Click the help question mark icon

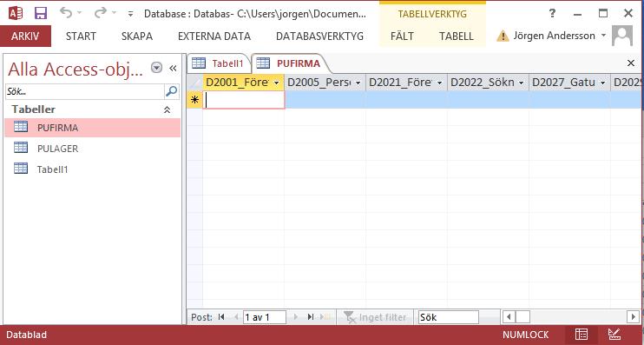[x=552, y=13]
